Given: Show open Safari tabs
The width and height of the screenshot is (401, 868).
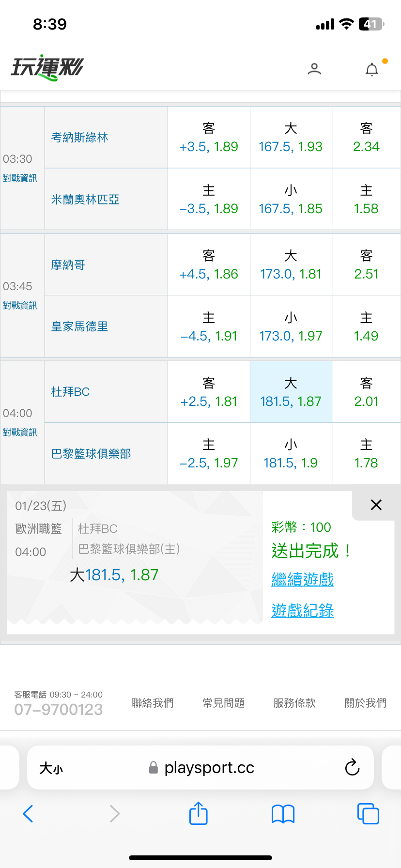Looking at the screenshot, I should pyautogui.click(x=368, y=813).
